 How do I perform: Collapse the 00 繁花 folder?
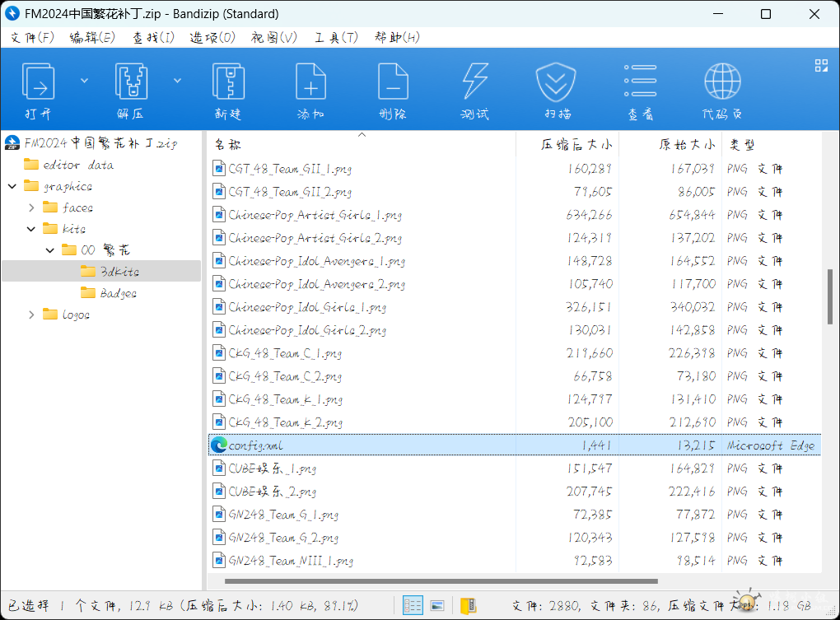tap(49, 250)
